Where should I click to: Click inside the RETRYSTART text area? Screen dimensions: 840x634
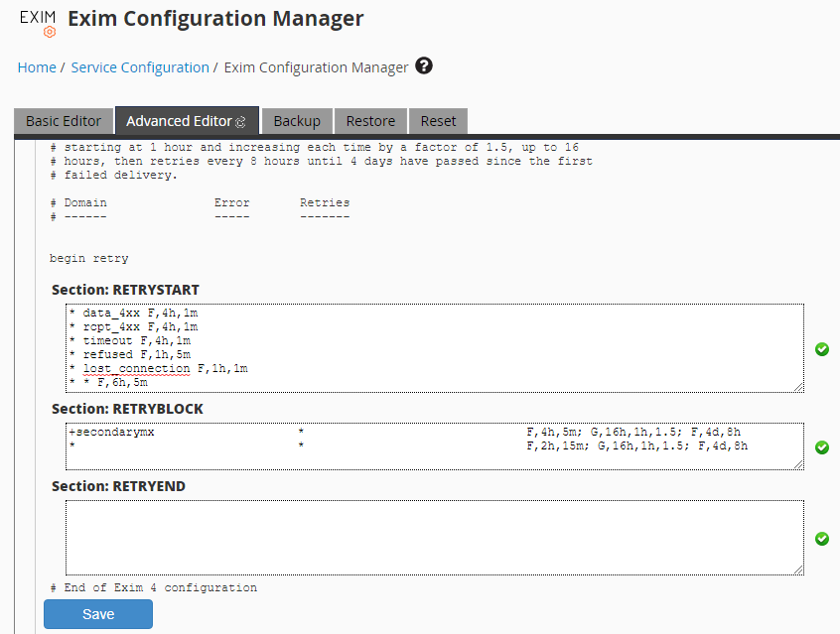[435, 348]
